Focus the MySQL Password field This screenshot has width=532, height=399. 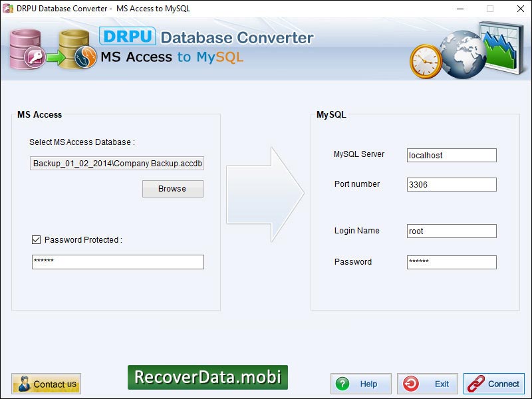click(452, 262)
